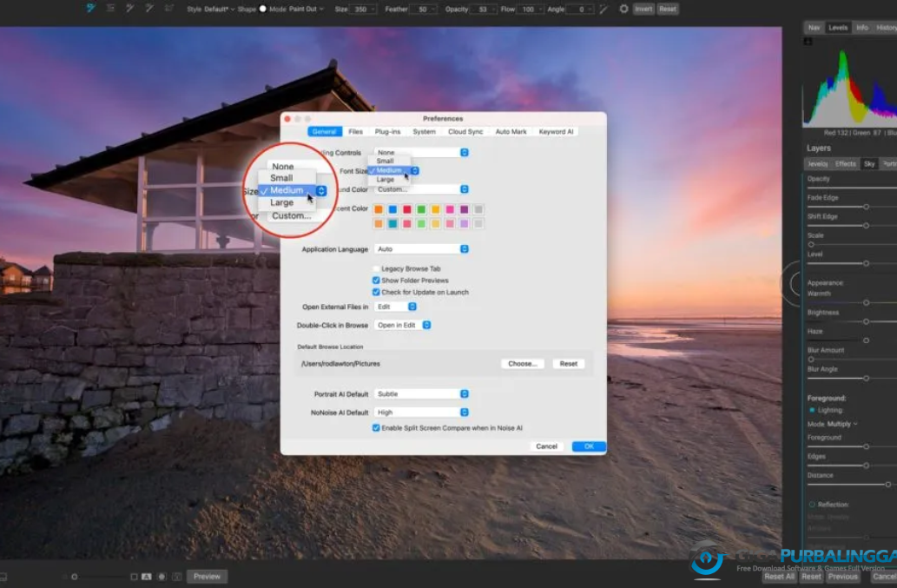Click the Cancel button in Preferences

click(546, 446)
